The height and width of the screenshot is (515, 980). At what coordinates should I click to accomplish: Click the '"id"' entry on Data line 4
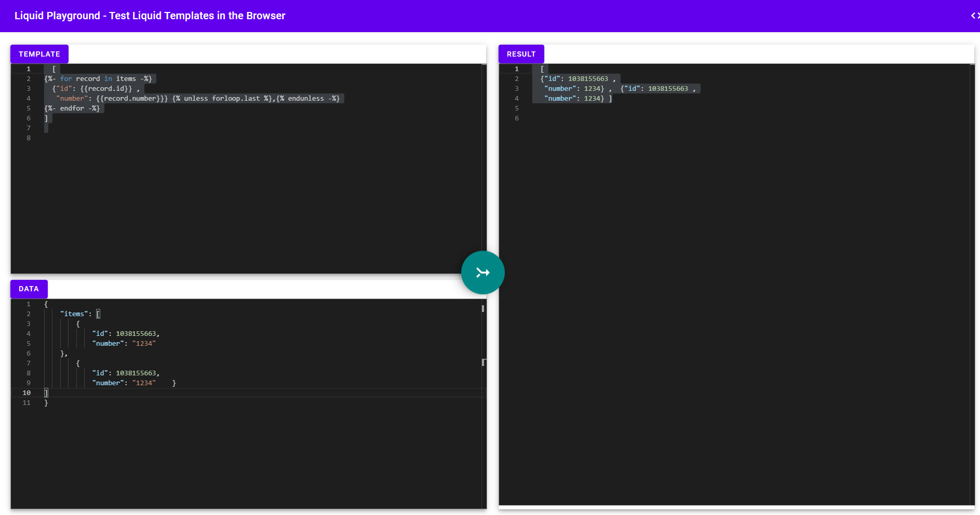(126, 334)
